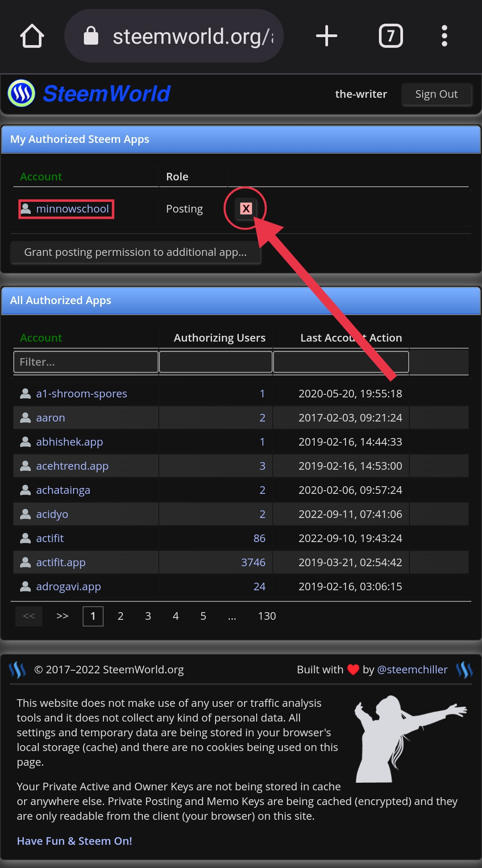Click the SteemWorld title text
The height and width of the screenshot is (868, 482).
107,94
